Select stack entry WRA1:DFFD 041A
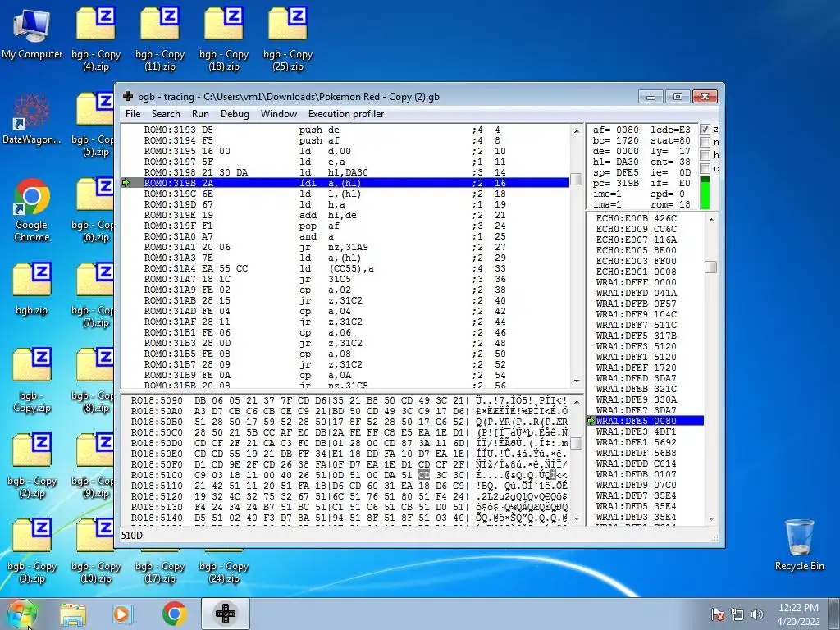This screenshot has width=840, height=630. click(x=646, y=293)
